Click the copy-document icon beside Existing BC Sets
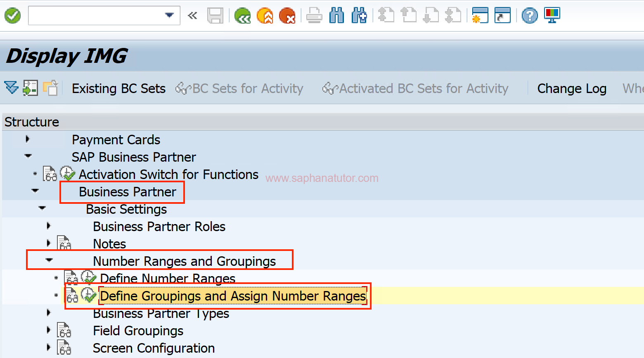The image size is (644, 358). [x=50, y=88]
